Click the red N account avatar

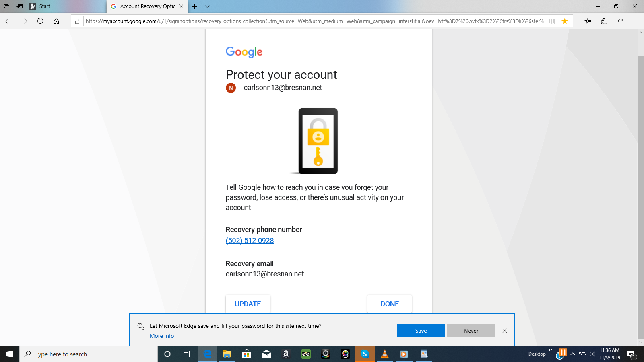pos(231,88)
